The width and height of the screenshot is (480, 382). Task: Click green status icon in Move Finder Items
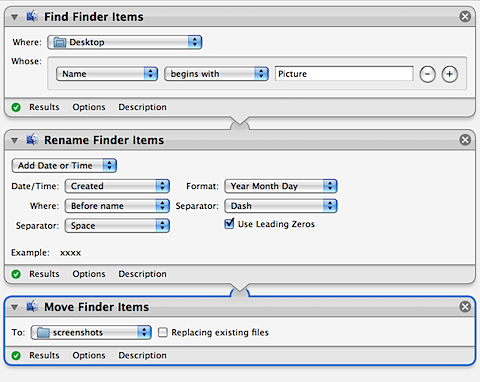pos(16,355)
